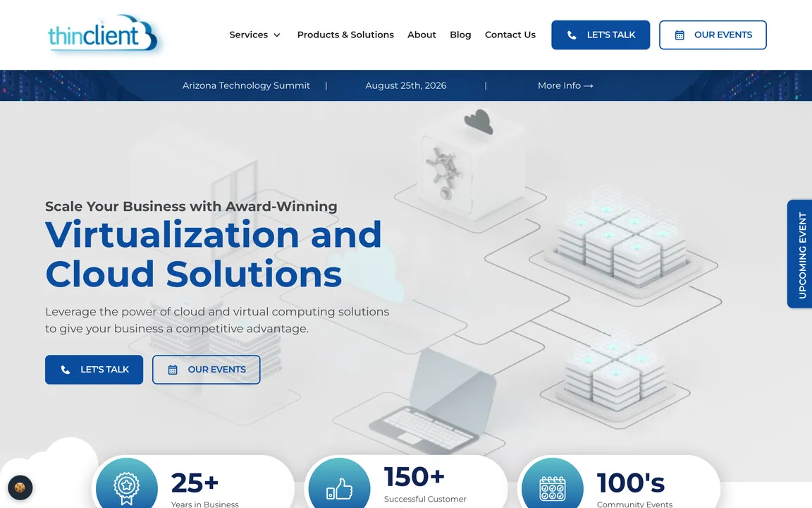This screenshot has width=812, height=508.
Task: Click the Virtualization and Cloud Solutions heading
Action: point(214,254)
